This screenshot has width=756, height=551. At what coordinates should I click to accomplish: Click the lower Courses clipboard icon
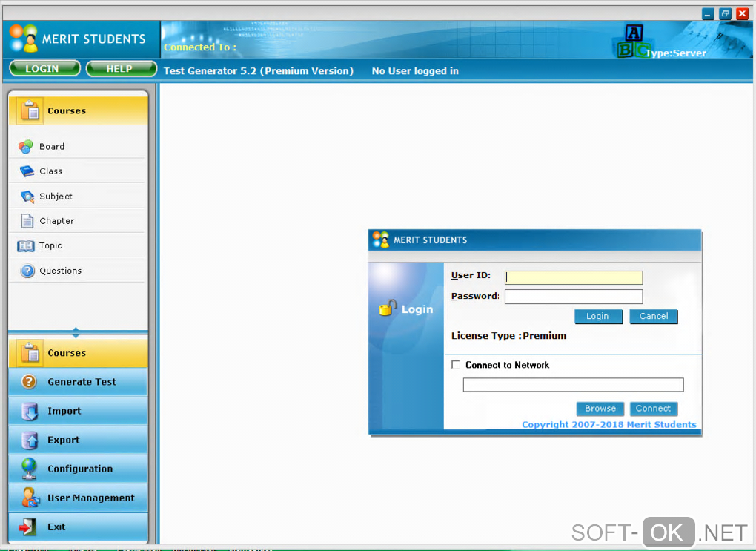click(30, 353)
